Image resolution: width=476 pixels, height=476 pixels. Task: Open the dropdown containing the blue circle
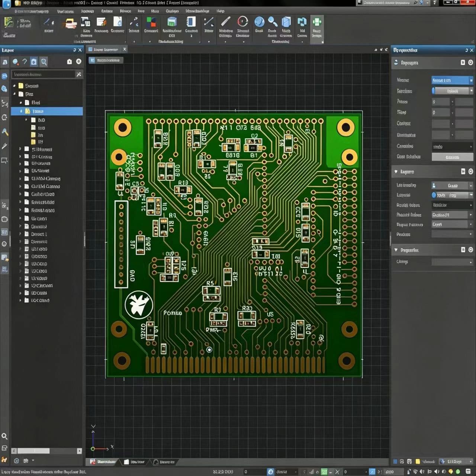pos(452,195)
